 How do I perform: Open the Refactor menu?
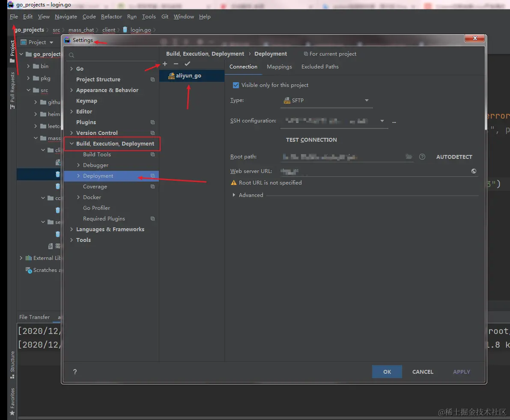pos(111,17)
